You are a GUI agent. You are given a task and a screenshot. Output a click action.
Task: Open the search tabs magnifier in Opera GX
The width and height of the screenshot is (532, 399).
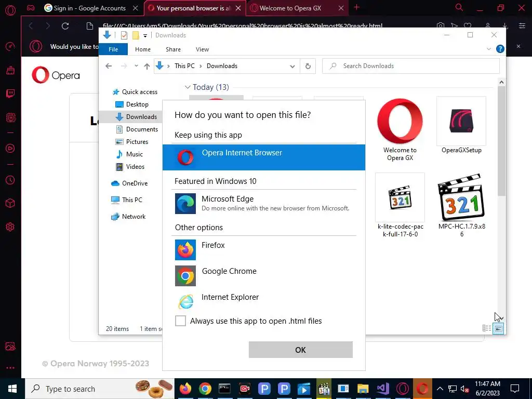point(459,8)
